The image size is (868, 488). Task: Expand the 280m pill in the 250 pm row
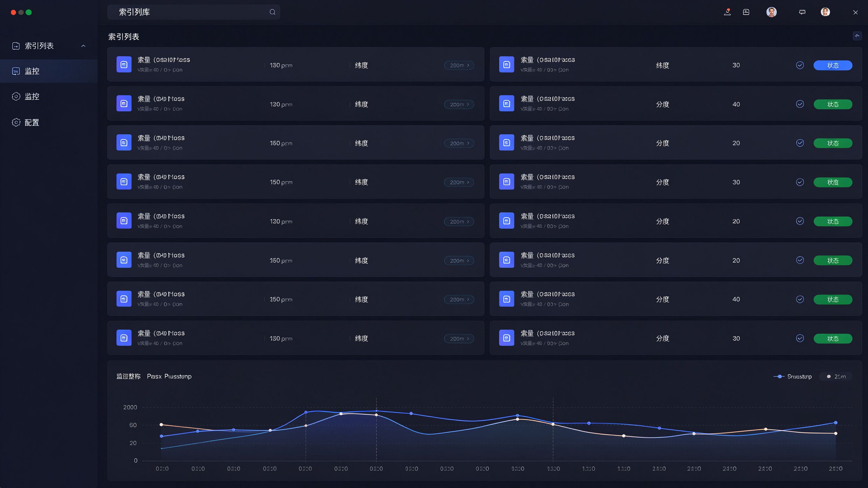coord(459,299)
